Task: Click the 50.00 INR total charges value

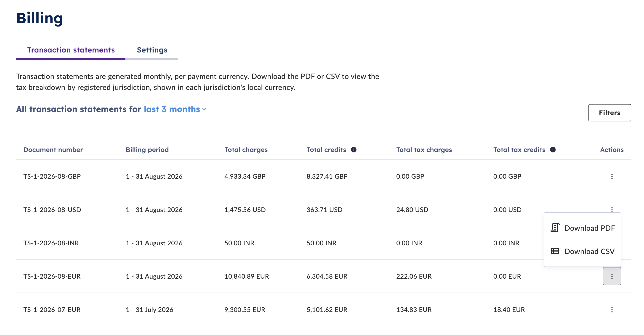Action: click(x=239, y=243)
